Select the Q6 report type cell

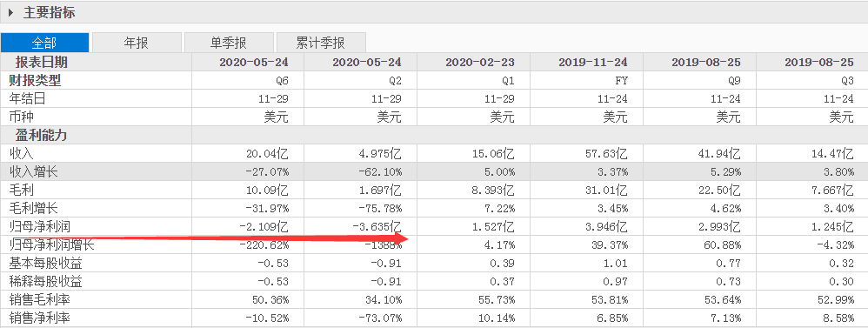click(248, 80)
